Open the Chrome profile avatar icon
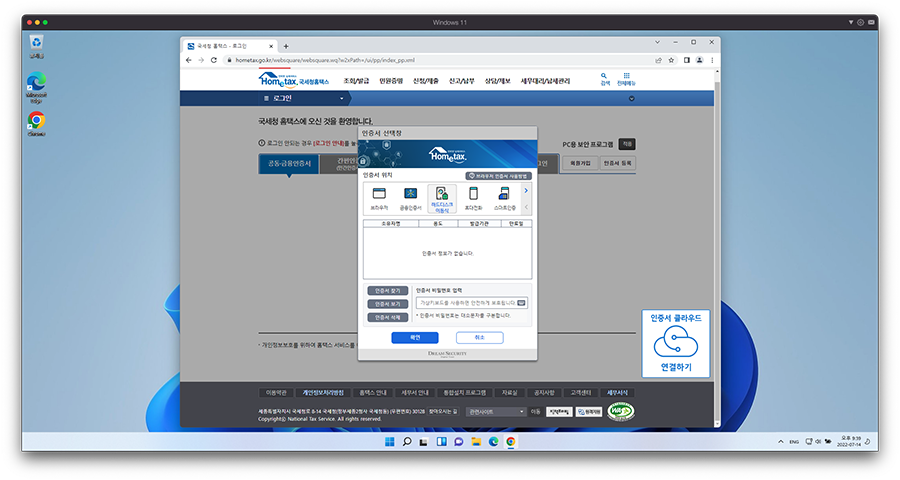 point(699,60)
